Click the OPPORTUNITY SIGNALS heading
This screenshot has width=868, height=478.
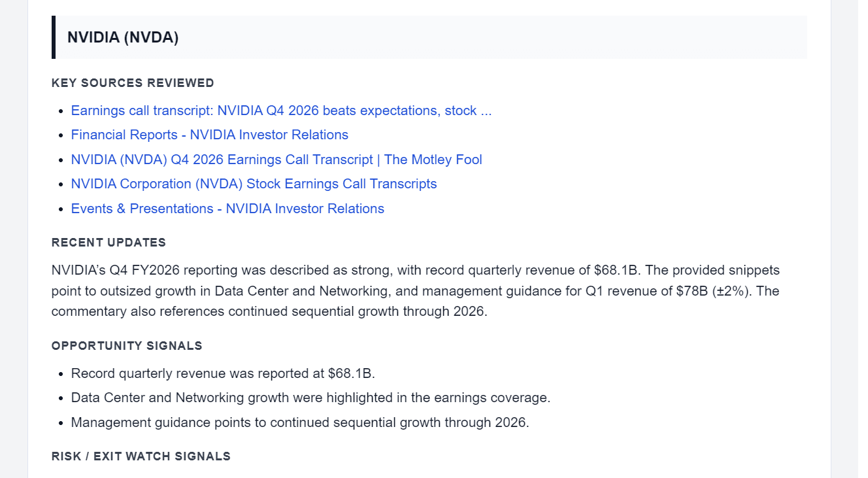click(x=127, y=346)
